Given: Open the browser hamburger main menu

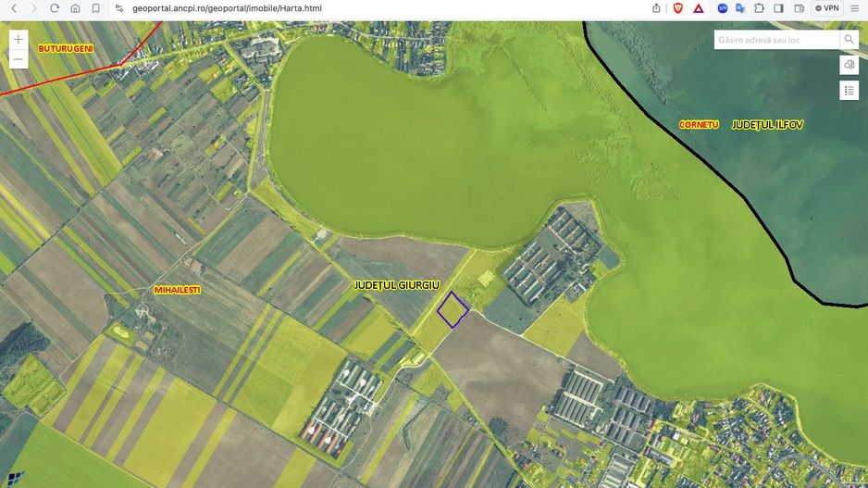Looking at the screenshot, I should 855,8.
